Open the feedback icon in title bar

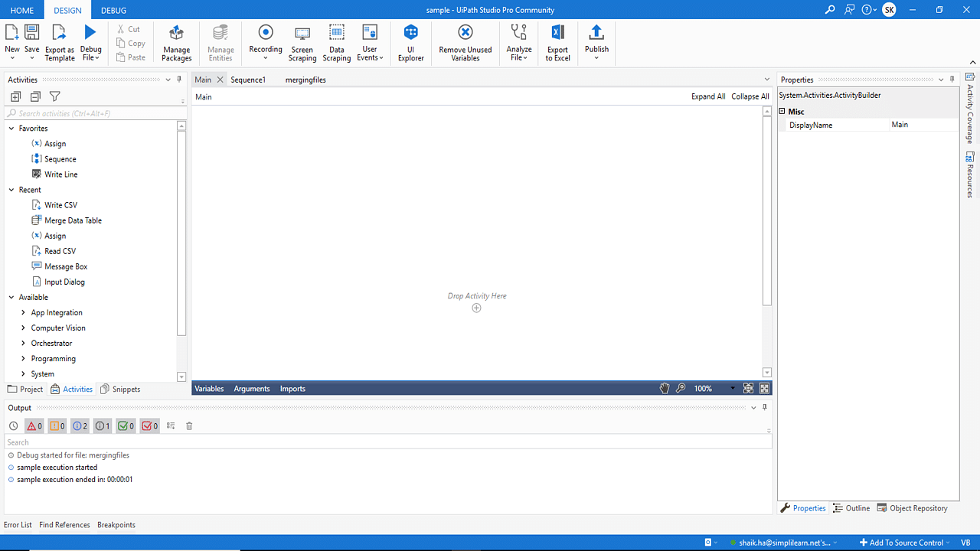(x=849, y=10)
